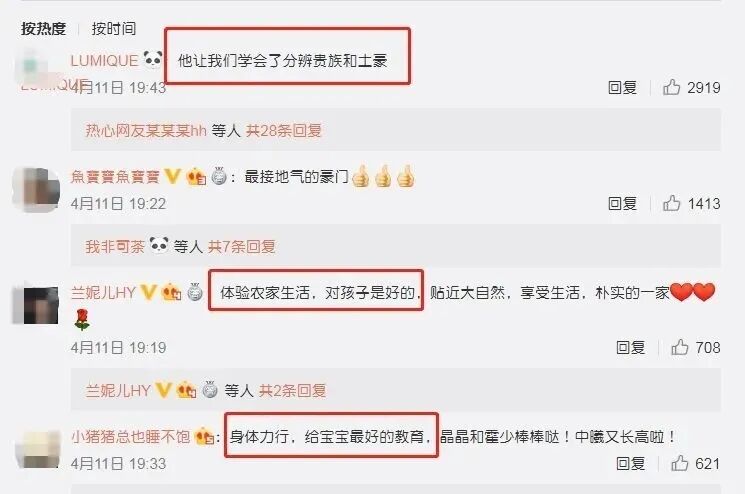Expand the 共2条回复 replies thread
This screenshot has height=494, width=745.
pyautogui.click(x=292, y=390)
